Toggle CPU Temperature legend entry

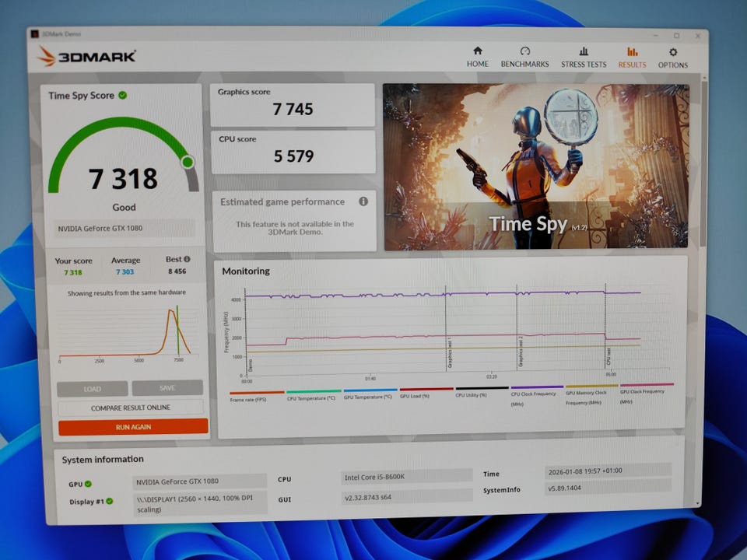coord(314,395)
